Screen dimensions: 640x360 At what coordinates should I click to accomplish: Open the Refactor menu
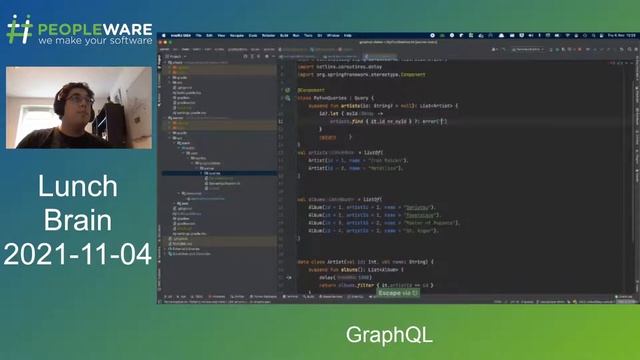(x=269, y=36)
